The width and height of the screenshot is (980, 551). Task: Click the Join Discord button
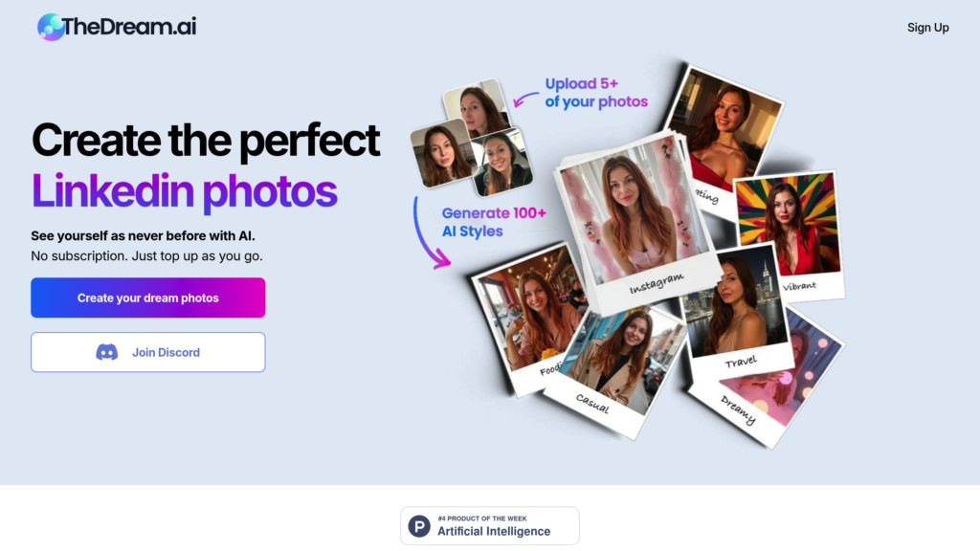(x=148, y=352)
